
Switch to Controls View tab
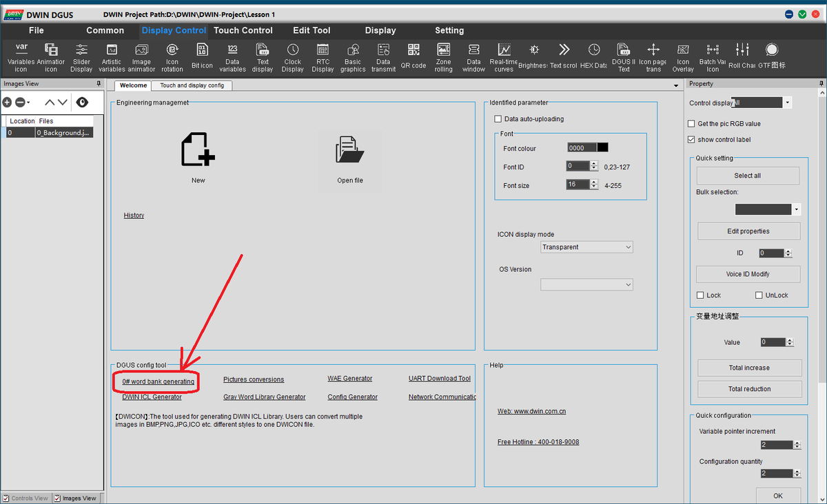coord(25,498)
